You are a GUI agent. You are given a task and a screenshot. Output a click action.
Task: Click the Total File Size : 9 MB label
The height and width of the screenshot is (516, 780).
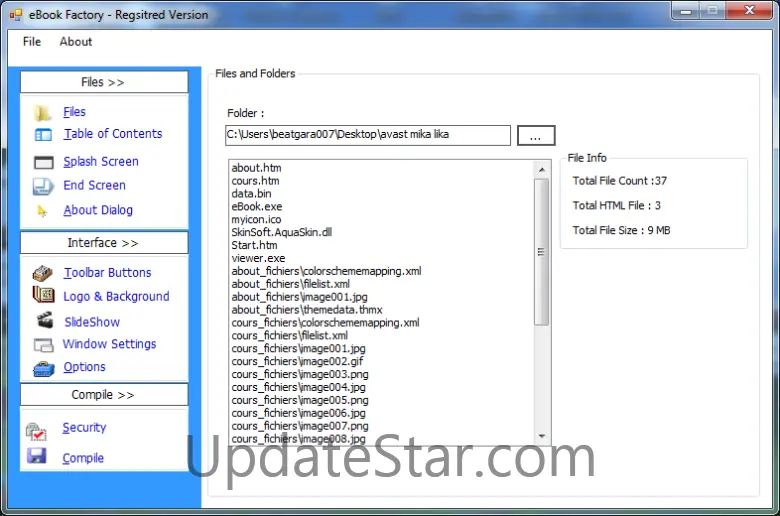click(x=621, y=230)
